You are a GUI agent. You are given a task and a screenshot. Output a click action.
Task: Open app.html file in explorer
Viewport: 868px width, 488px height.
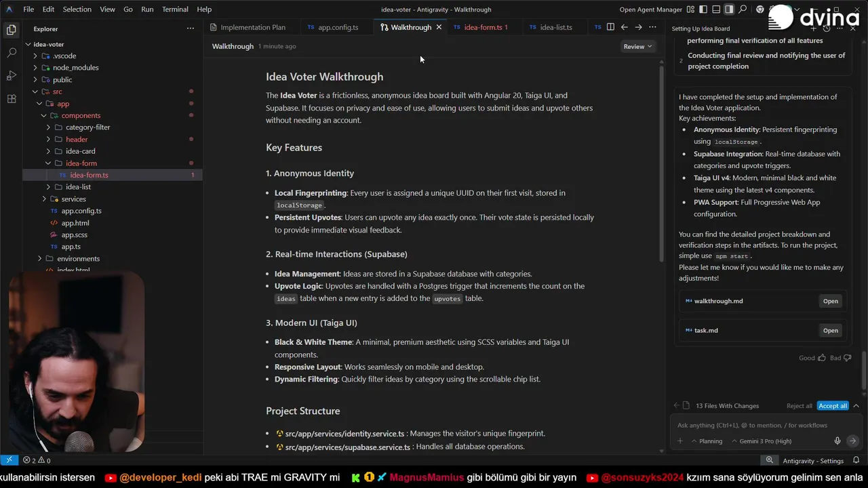75,223
